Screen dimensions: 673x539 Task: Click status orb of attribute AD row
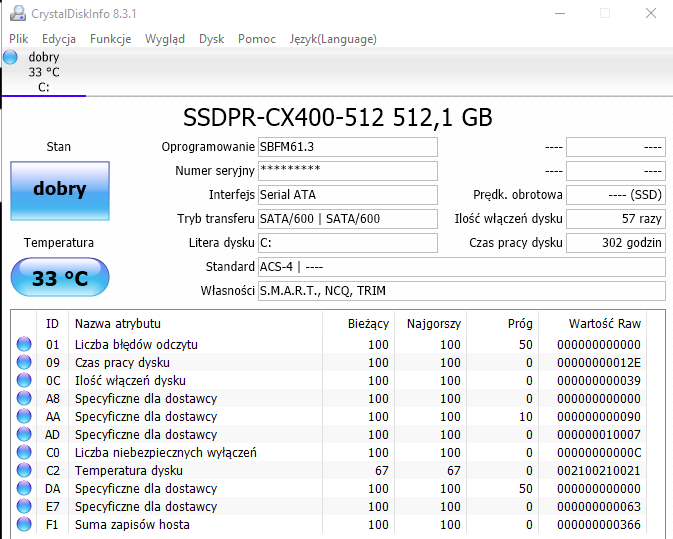click(x=24, y=434)
